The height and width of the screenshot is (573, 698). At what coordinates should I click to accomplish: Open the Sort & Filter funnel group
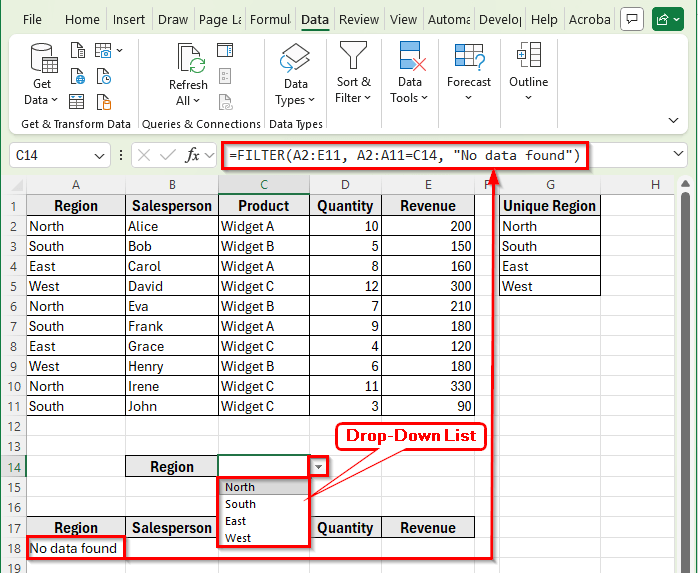click(353, 73)
